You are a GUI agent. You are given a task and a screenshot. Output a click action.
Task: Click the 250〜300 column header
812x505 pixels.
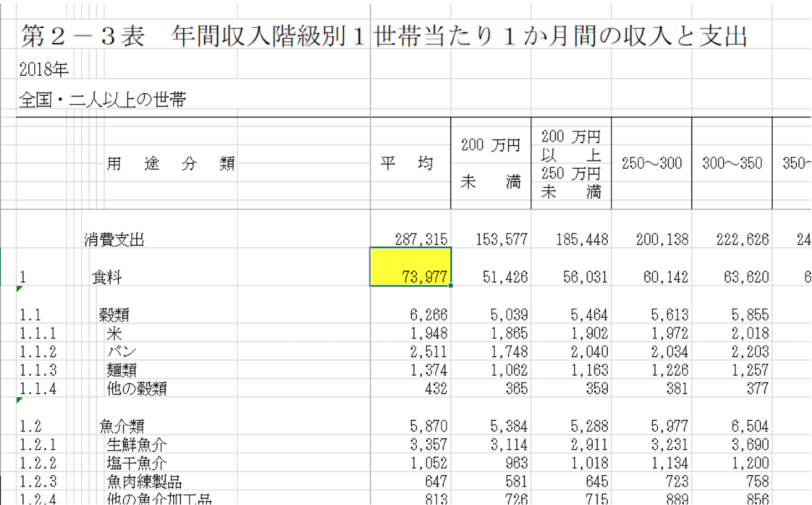pos(652,164)
